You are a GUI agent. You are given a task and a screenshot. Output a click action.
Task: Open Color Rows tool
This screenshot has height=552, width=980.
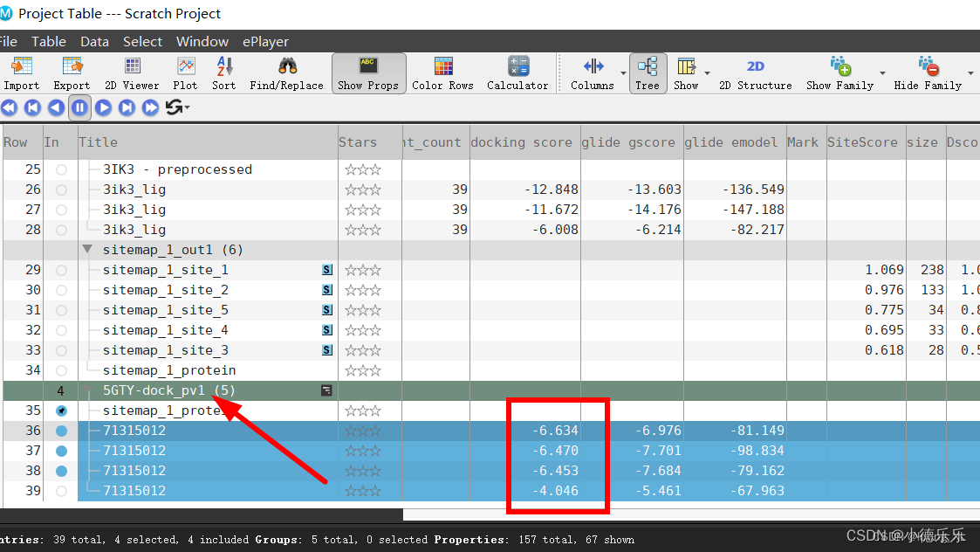point(442,73)
